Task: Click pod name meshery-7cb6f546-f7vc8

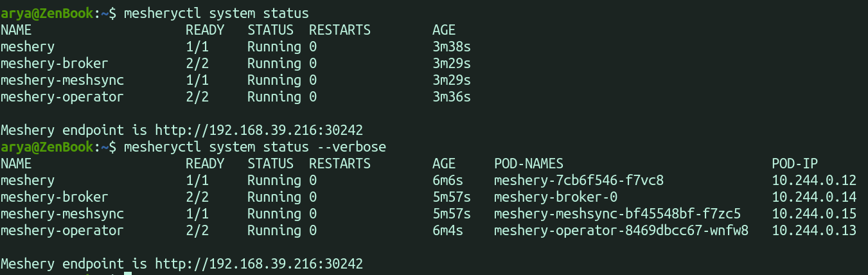Action: pyautogui.click(x=578, y=181)
